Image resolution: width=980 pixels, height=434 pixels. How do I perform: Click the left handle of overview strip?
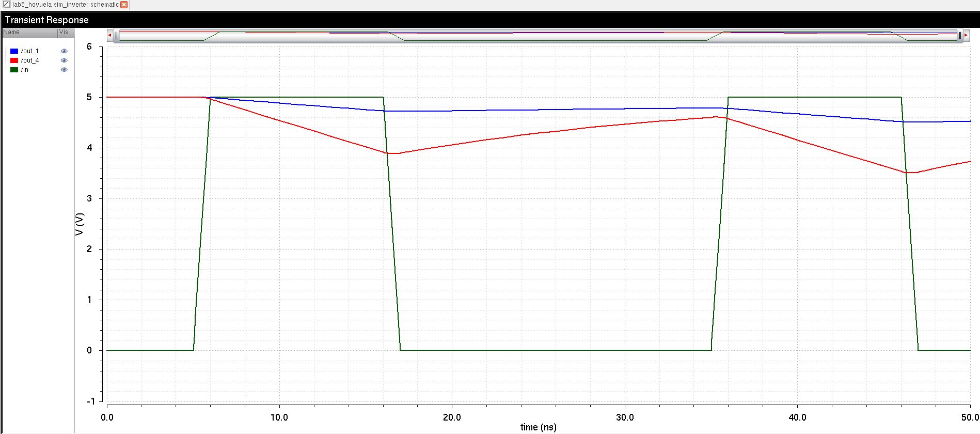point(117,36)
